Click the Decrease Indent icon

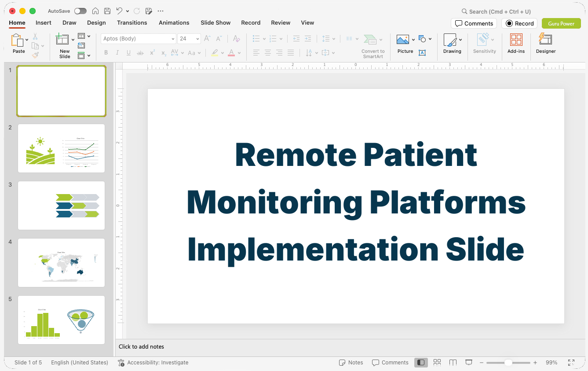click(296, 39)
